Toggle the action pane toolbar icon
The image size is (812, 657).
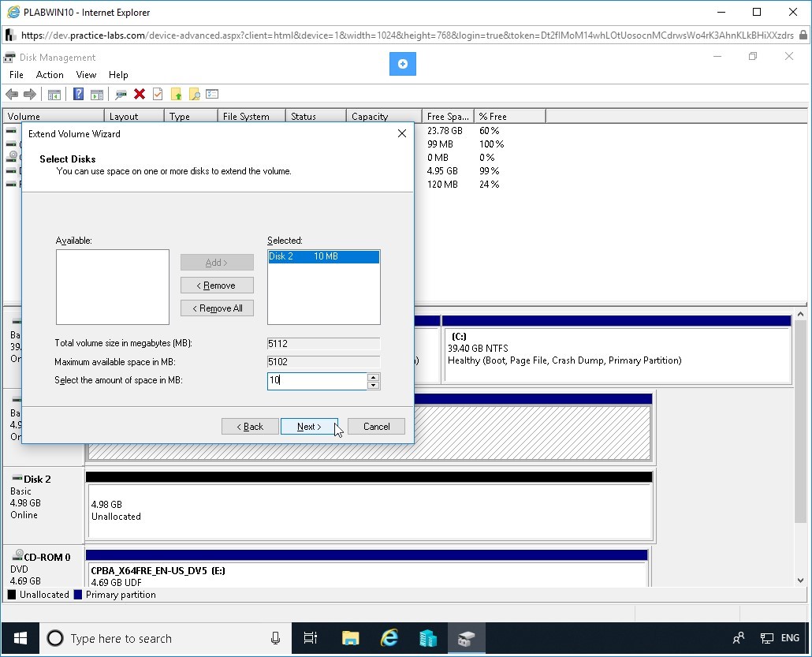(x=97, y=95)
